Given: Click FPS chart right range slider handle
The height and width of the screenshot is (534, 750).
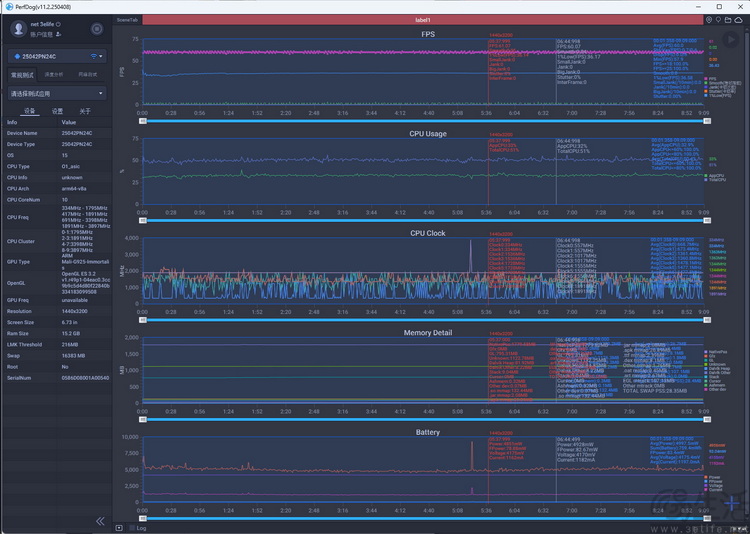Looking at the screenshot, I should click(x=707, y=121).
